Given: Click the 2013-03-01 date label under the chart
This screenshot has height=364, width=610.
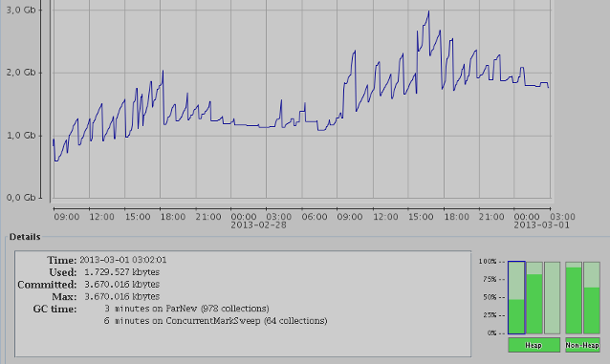Looking at the screenshot, I should point(541,225).
